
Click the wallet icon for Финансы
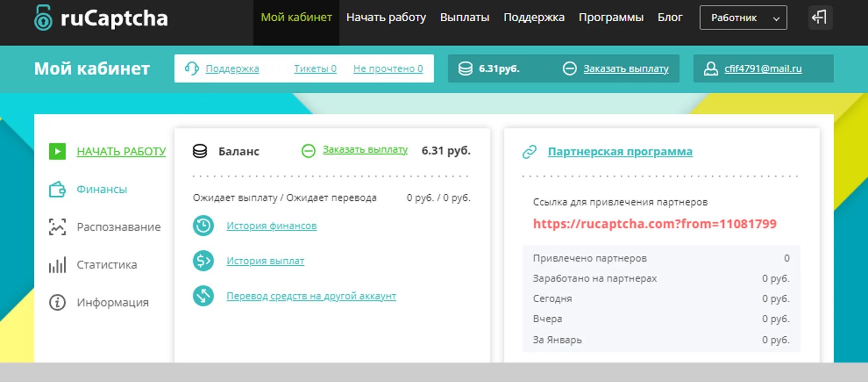coord(57,189)
